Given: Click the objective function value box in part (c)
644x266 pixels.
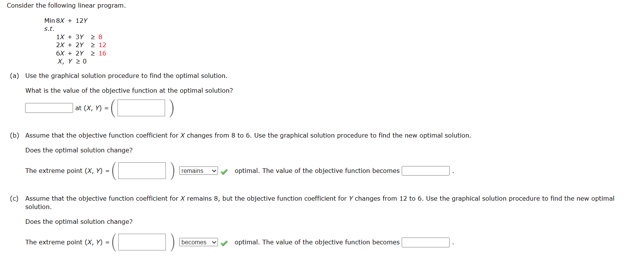Looking at the screenshot, I should [x=425, y=242].
